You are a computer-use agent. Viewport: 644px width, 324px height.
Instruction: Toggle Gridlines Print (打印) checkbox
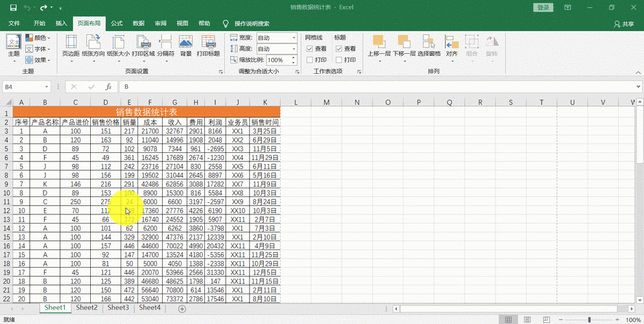(310, 60)
